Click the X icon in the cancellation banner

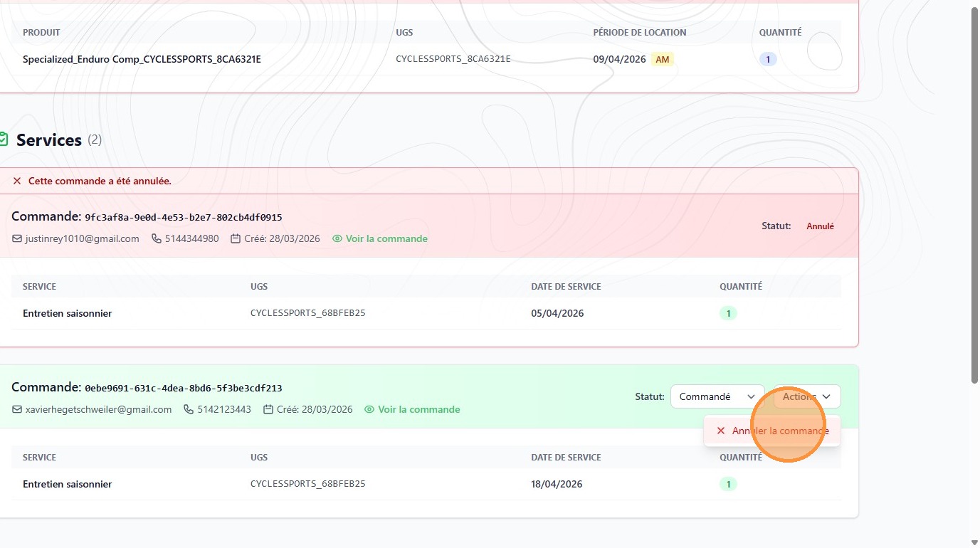click(17, 181)
